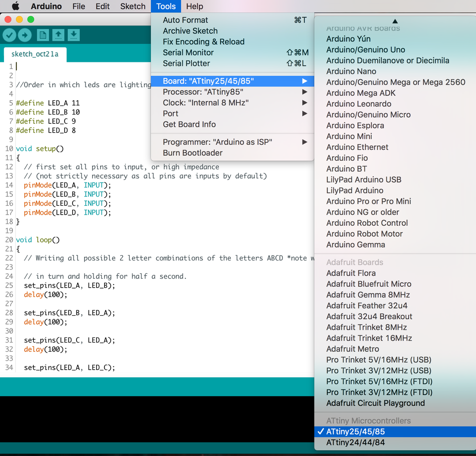
Task: Verify the sketch with the checkmark icon
Action: point(9,35)
